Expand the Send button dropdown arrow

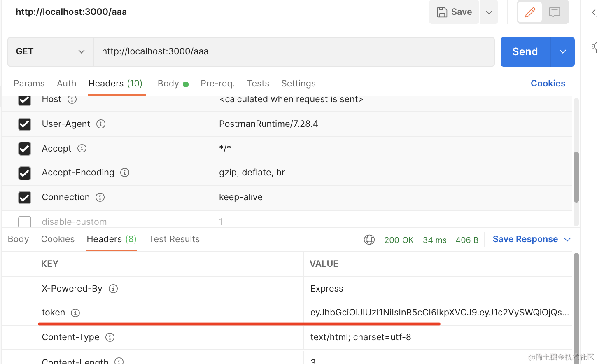coord(562,52)
